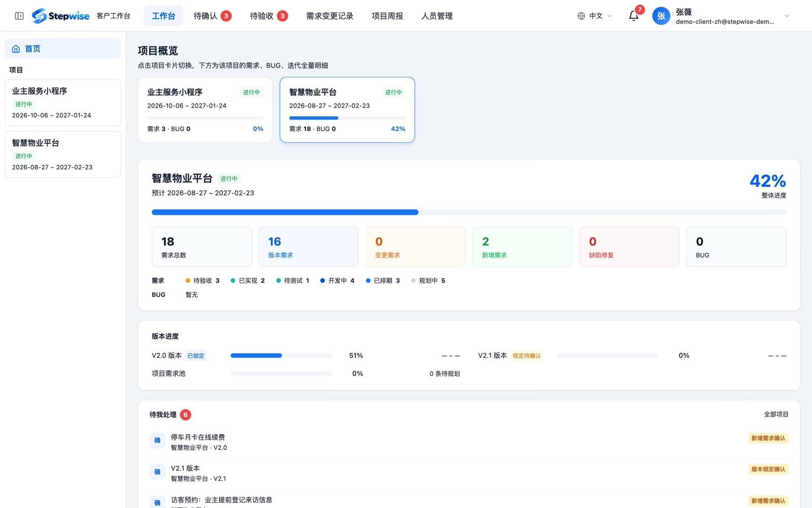
Task: Go to 需求变更记录 tab
Action: coord(330,16)
